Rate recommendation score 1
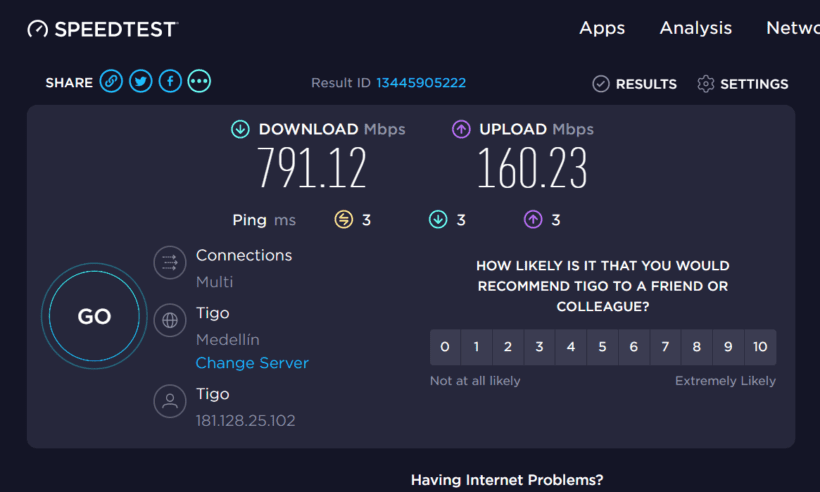The height and width of the screenshot is (492, 820). [476, 347]
